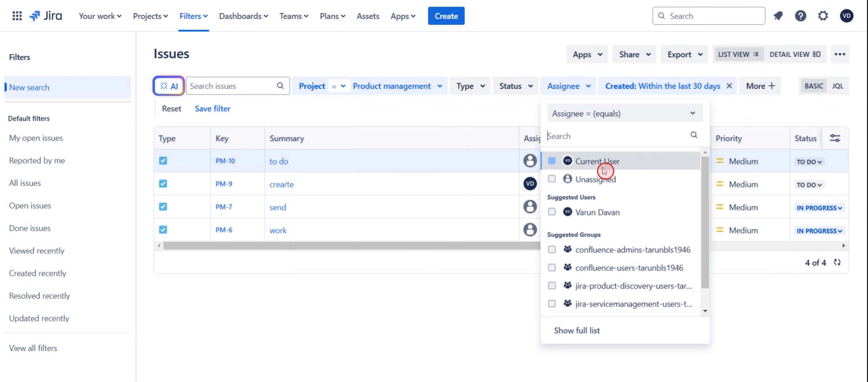
Task: Check the Unassigned assignee checkbox
Action: 552,179
